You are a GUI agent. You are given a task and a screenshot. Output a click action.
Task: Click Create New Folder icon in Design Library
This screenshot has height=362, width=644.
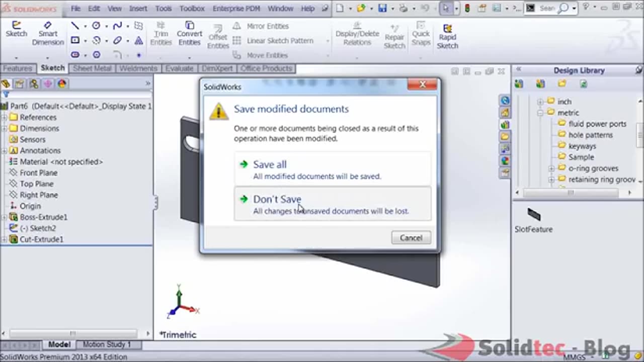(x=562, y=84)
